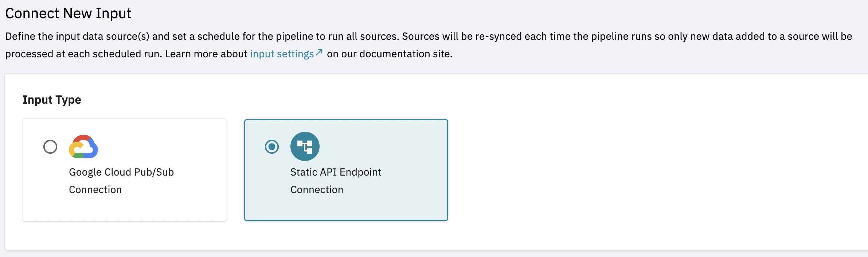Viewport: 868px width, 257px height.
Task: Click the word Connection under Static API Endpoint
Action: [317, 190]
